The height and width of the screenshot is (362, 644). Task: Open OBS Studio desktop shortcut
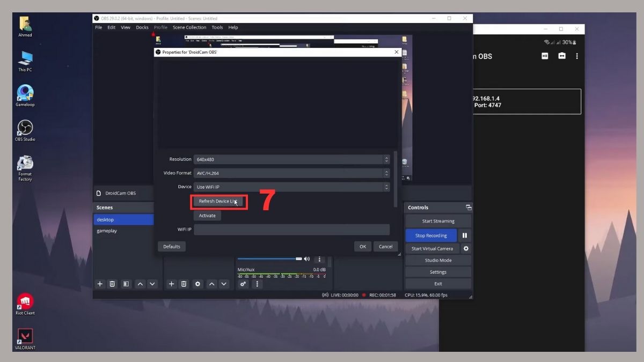(25, 130)
